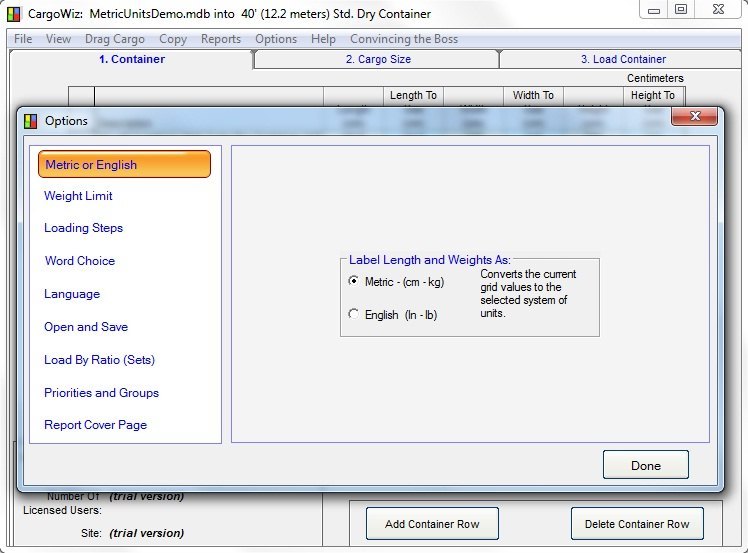Open the Reports menu
Screen dimensions: 748x553
(x=220, y=39)
